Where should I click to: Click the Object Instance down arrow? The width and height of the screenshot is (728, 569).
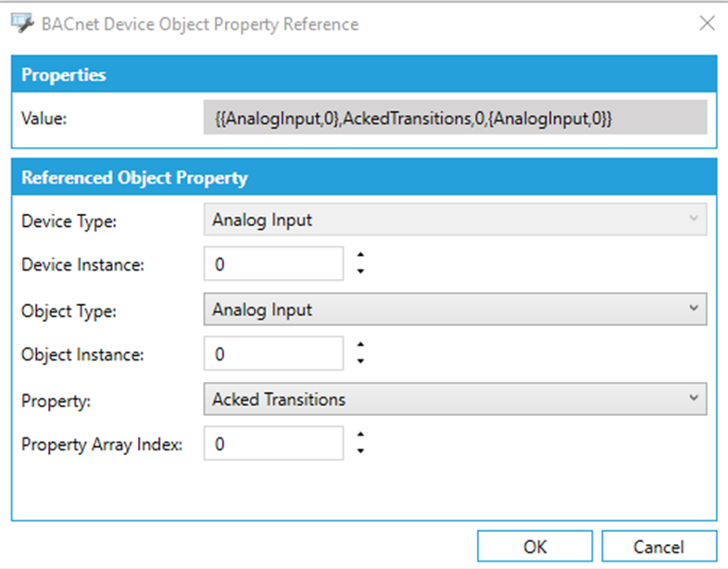(x=360, y=361)
